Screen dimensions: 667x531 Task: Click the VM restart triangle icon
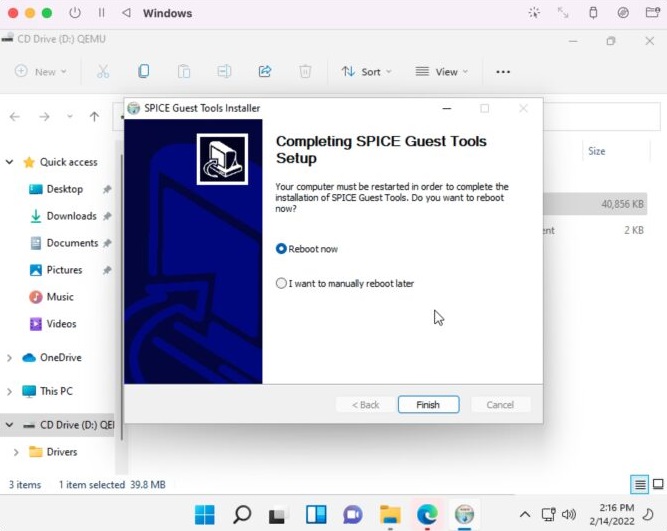coord(126,13)
